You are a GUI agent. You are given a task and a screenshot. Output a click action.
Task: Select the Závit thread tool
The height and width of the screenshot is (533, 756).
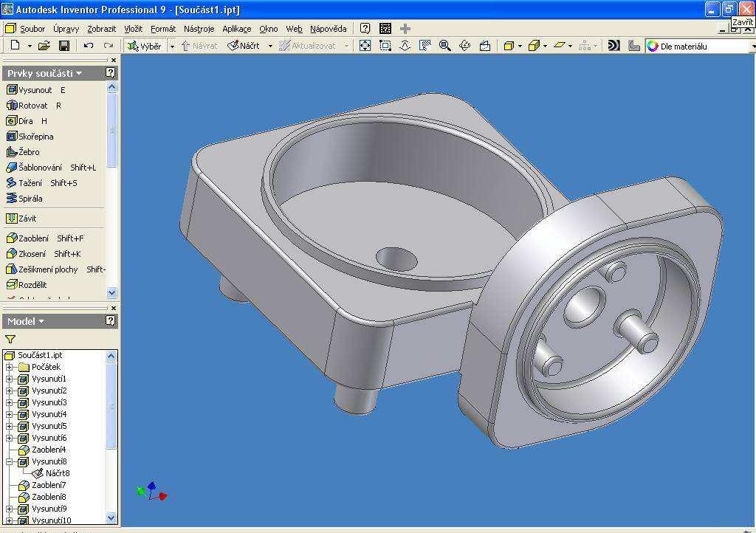[21, 219]
